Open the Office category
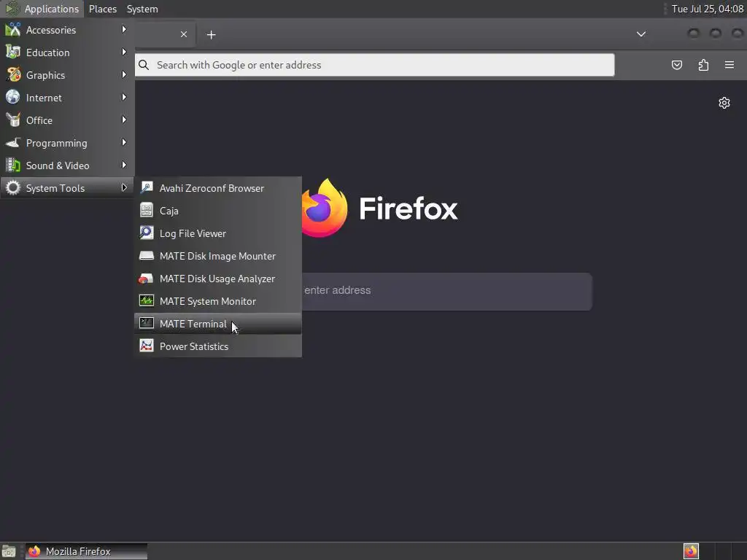Screen dimensions: 747x560 [x=67, y=120]
